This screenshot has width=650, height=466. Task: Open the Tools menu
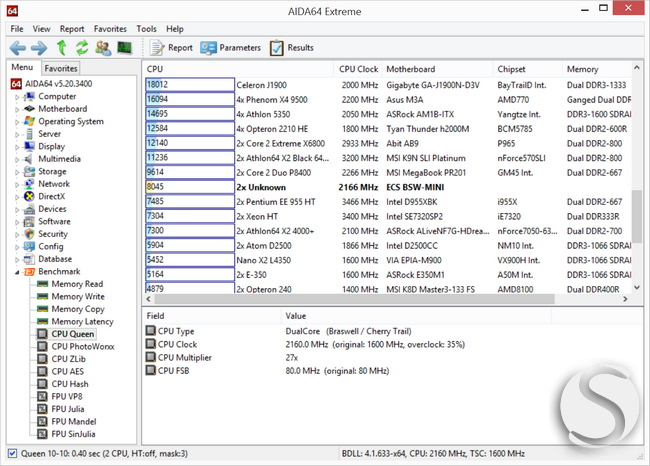146,29
